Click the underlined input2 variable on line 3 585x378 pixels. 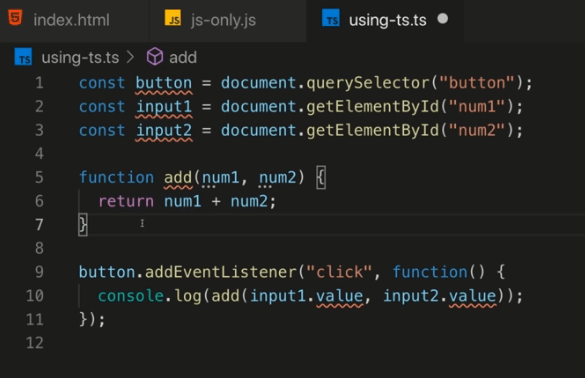164,131
